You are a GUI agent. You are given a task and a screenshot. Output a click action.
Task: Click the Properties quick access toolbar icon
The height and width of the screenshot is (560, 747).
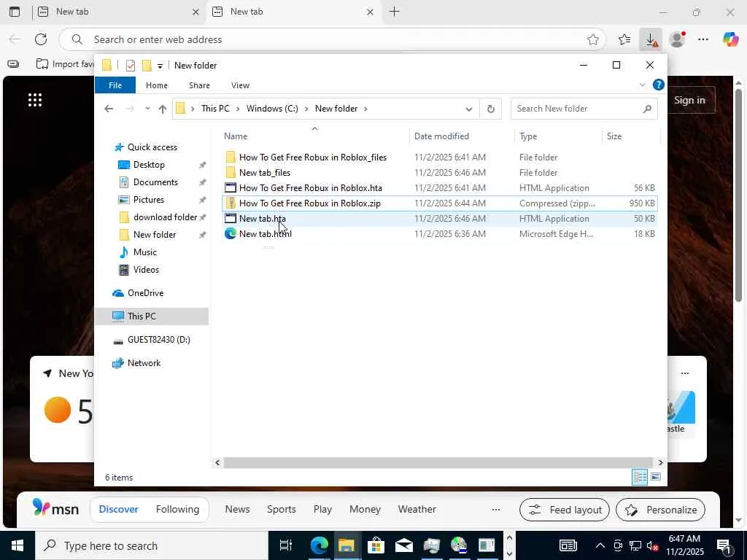pyautogui.click(x=131, y=66)
